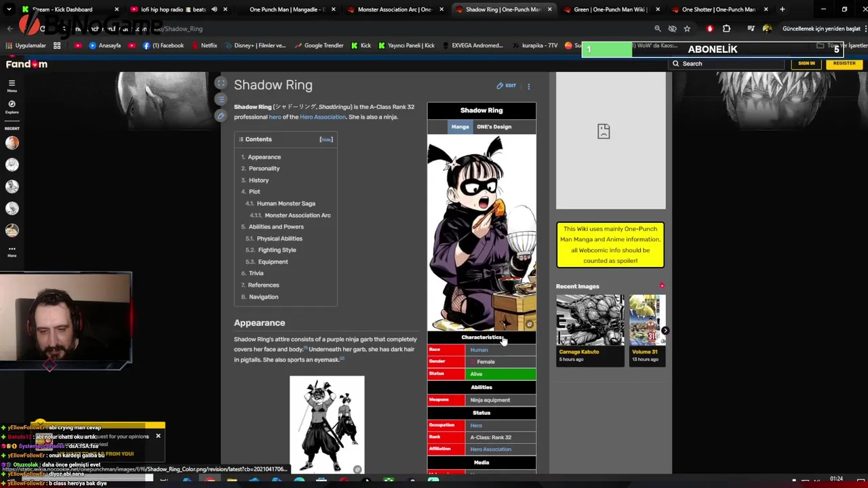Image resolution: width=868 pixels, height=488 pixels.
Task: Open a new browser tab with plus
Action: coord(782,9)
